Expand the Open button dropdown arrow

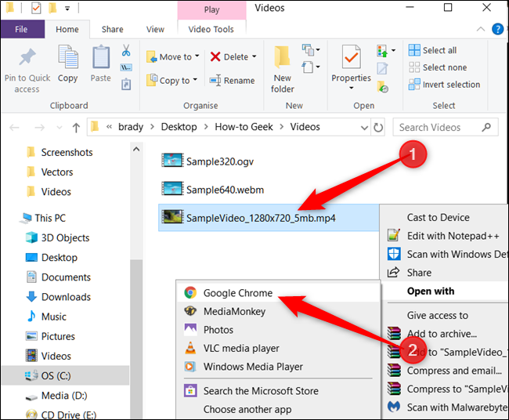tap(393, 50)
